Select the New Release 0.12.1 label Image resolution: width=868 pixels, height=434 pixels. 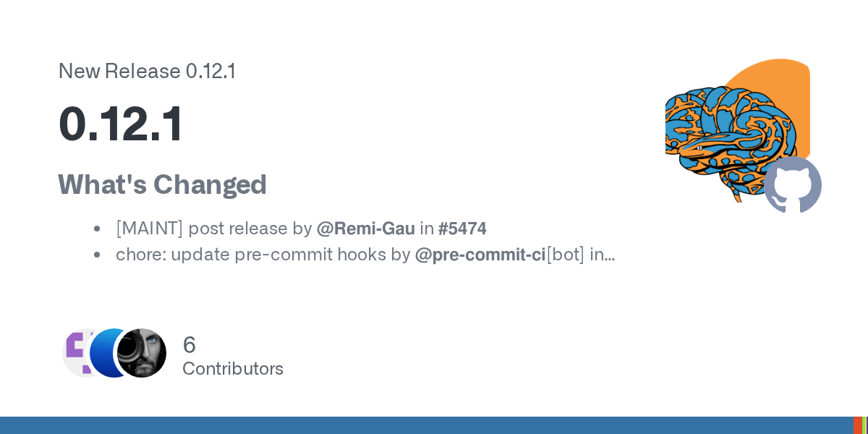click(147, 71)
